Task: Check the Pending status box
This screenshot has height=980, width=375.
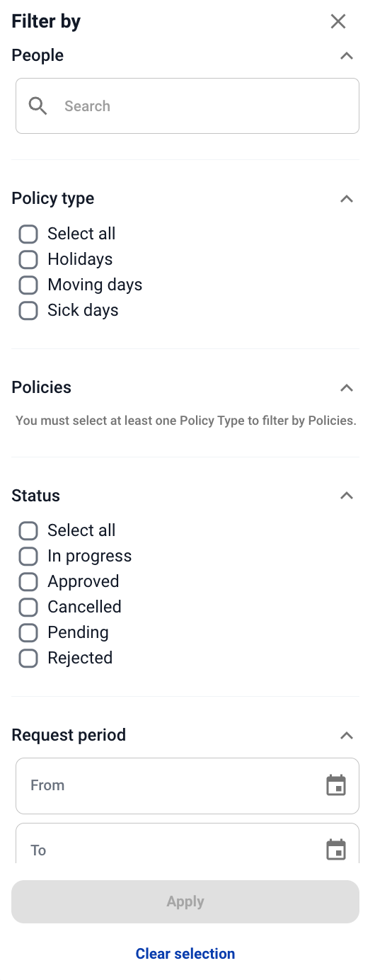Action: (28, 632)
